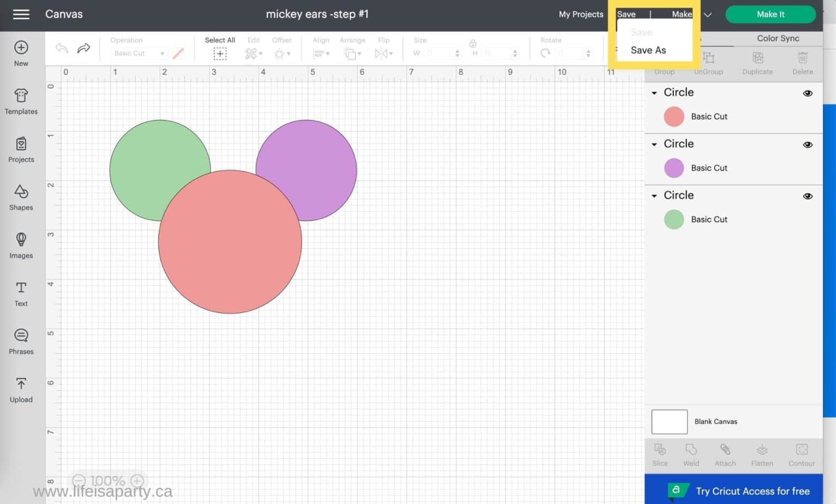Click the green Make It button
The image size is (836, 504).
[770, 14]
